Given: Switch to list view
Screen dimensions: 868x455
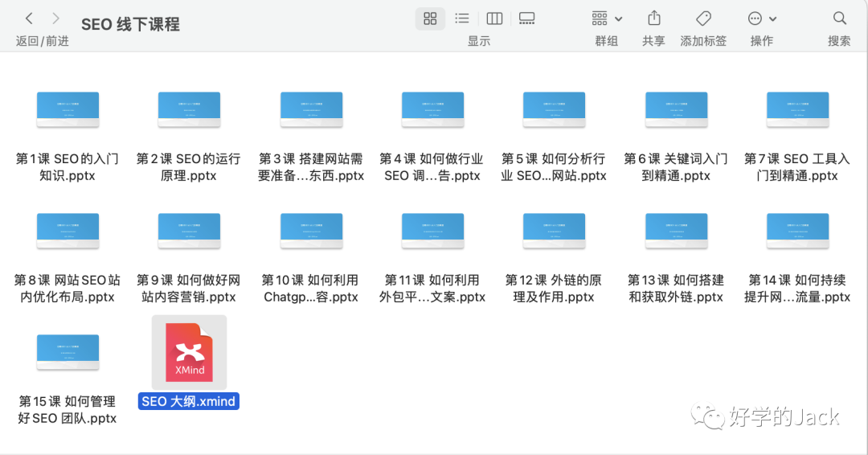Looking at the screenshot, I should [x=461, y=18].
